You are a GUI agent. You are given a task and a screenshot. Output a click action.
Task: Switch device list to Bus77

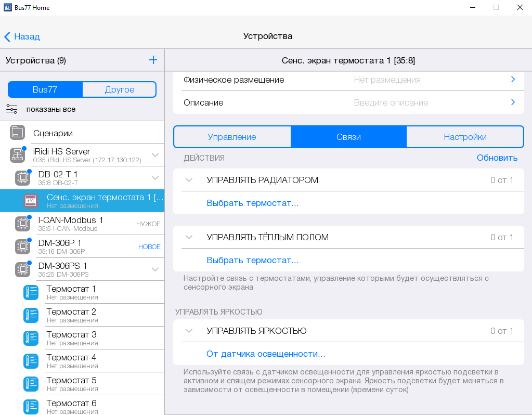(45, 89)
